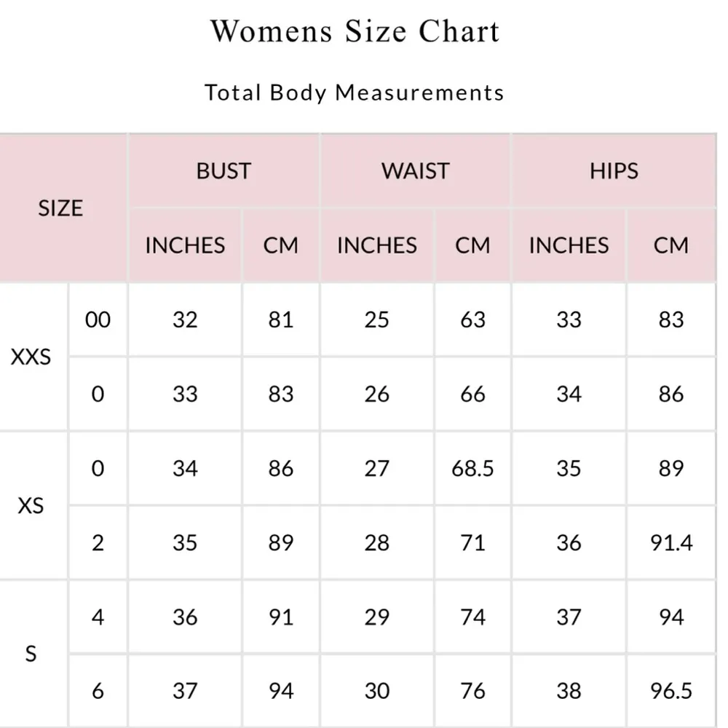Viewport: 728px width, 728px height.
Task: Select the size 6 number cell
Action: pyautogui.click(x=98, y=690)
